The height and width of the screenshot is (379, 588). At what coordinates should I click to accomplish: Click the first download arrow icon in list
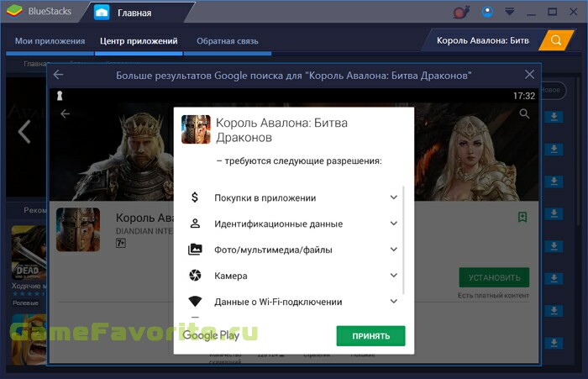554,117
